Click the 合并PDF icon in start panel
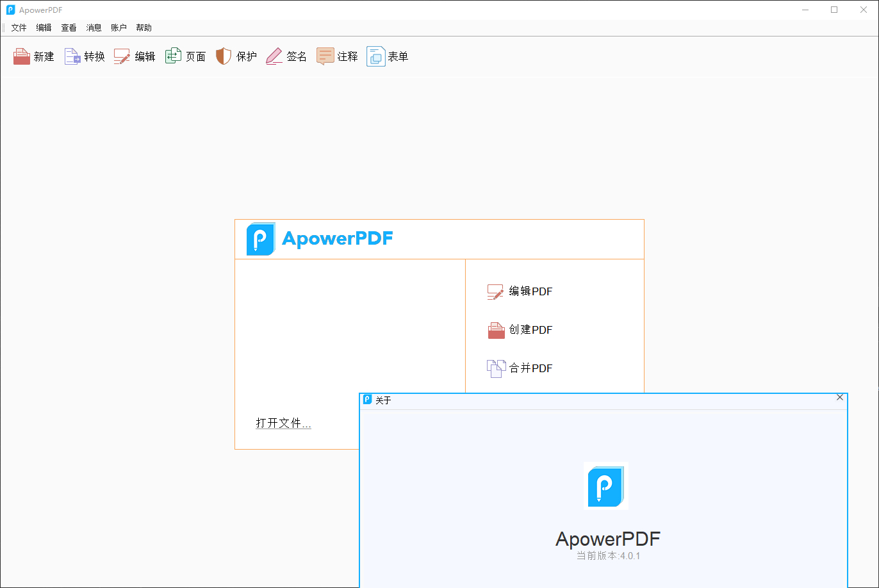This screenshot has width=879, height=588. pyautogui.click(x=496, y=369)
